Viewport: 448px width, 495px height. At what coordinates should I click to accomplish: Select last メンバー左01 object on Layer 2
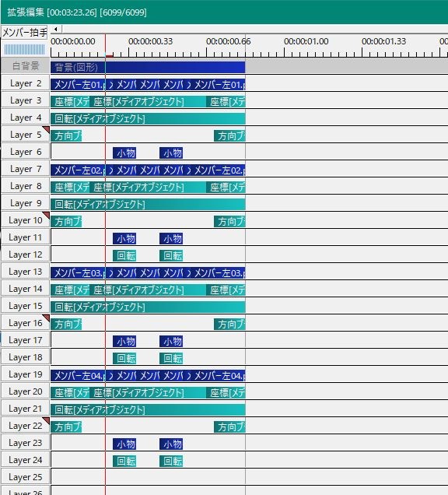click(x=219, y=85)
